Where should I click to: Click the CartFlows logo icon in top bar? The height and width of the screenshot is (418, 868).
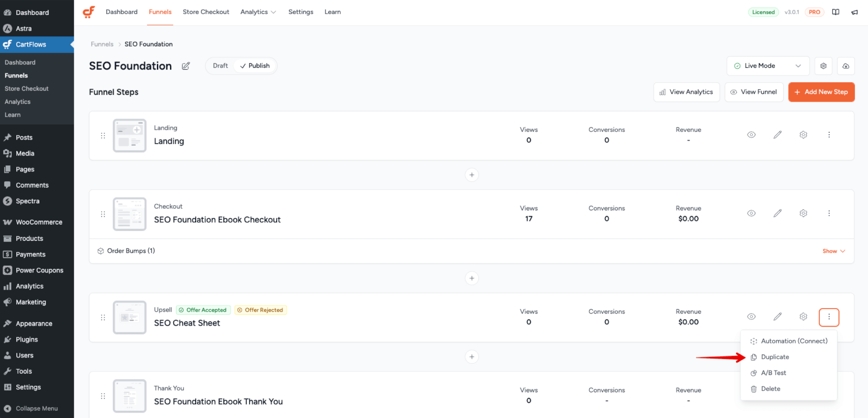[89, 12]
